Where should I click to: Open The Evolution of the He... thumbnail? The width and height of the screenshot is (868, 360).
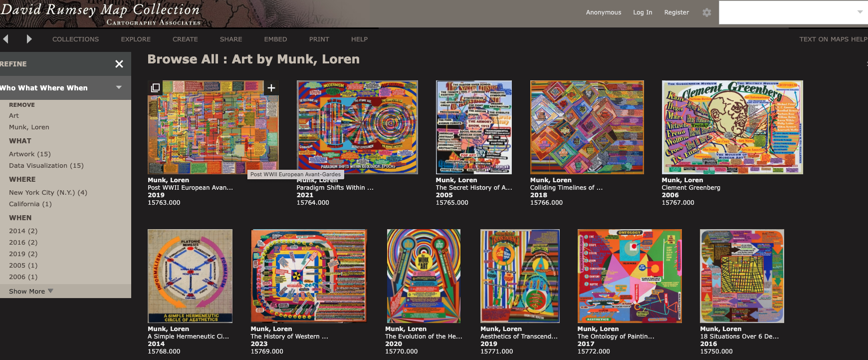(424, 276)
